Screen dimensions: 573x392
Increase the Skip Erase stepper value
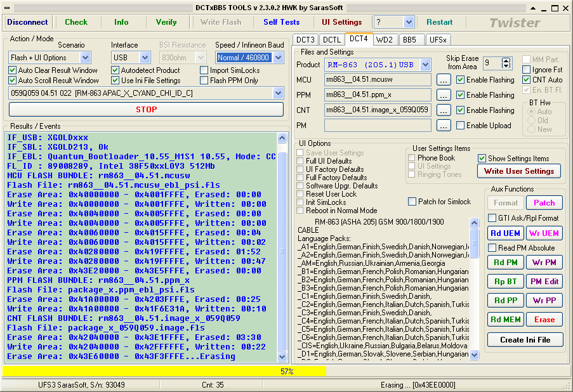tap(506, 61)
